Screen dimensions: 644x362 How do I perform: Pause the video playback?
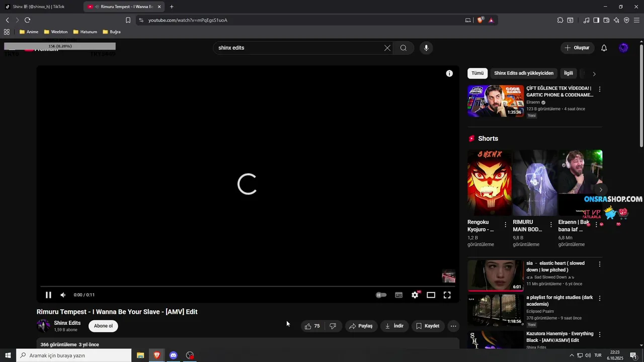tap(48, 295)
